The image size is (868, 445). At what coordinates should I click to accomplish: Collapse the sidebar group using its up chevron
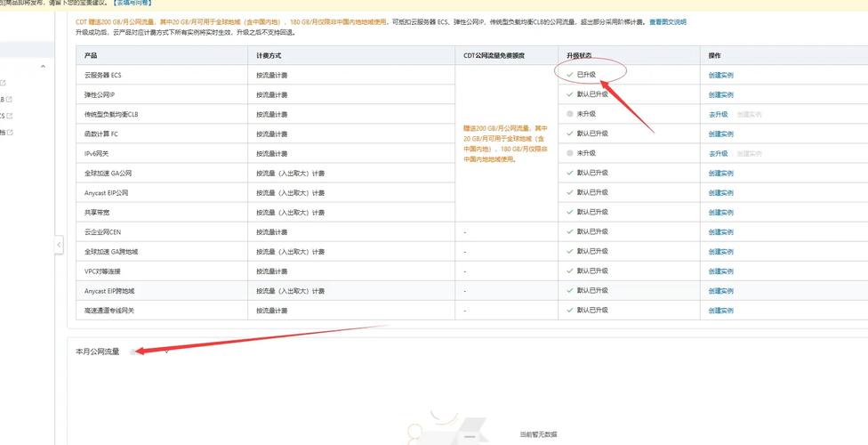coord(44,67)
